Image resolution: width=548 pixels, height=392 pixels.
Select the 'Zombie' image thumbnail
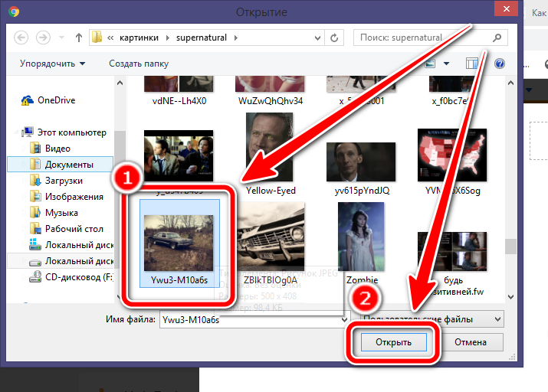[361, 237]
